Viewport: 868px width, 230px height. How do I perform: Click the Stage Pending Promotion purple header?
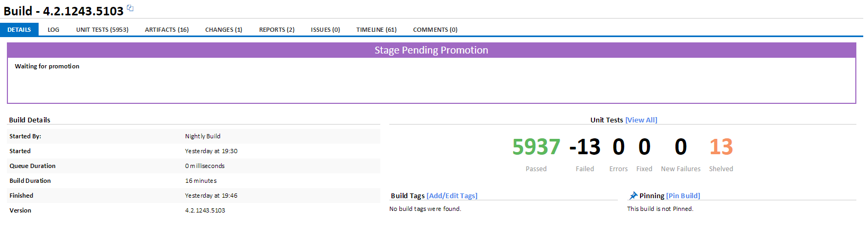tap(431, 50)
